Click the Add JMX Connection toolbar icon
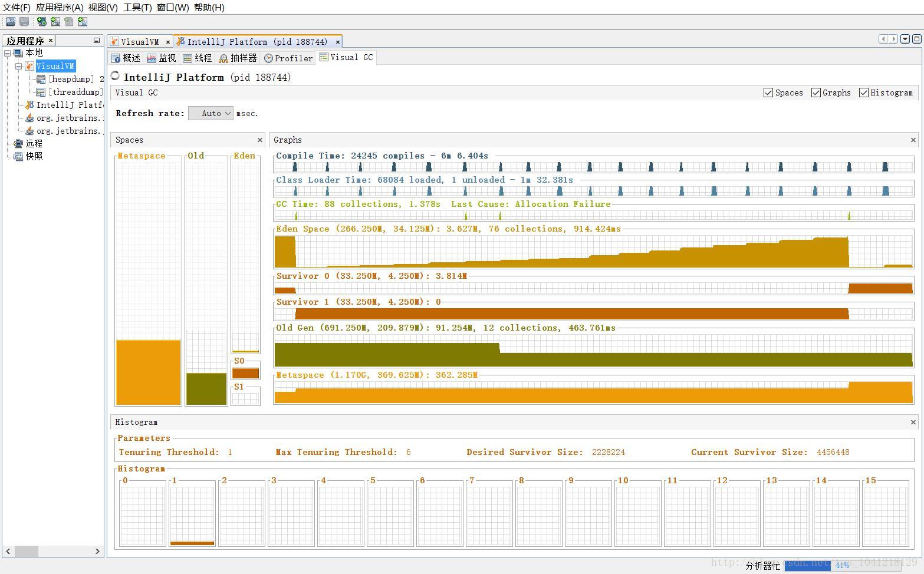Screen dimensions: 924x574 (55, 22)
